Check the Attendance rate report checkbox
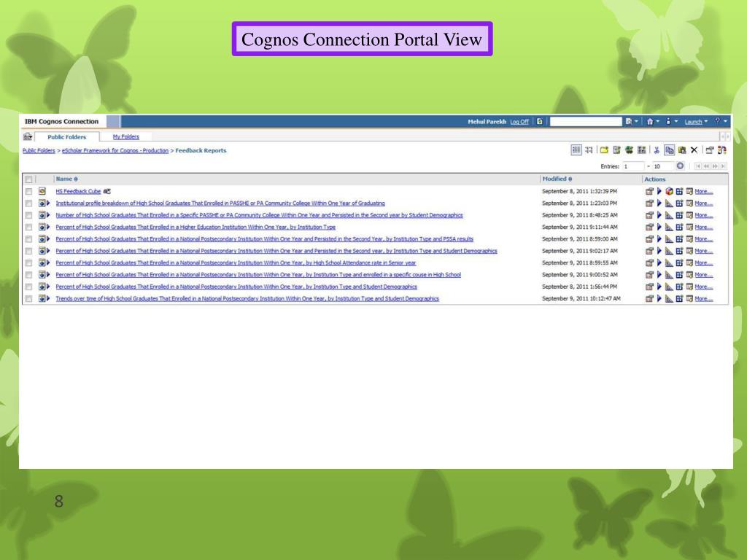Screen dimensions: 747x560 click(28, 262)
